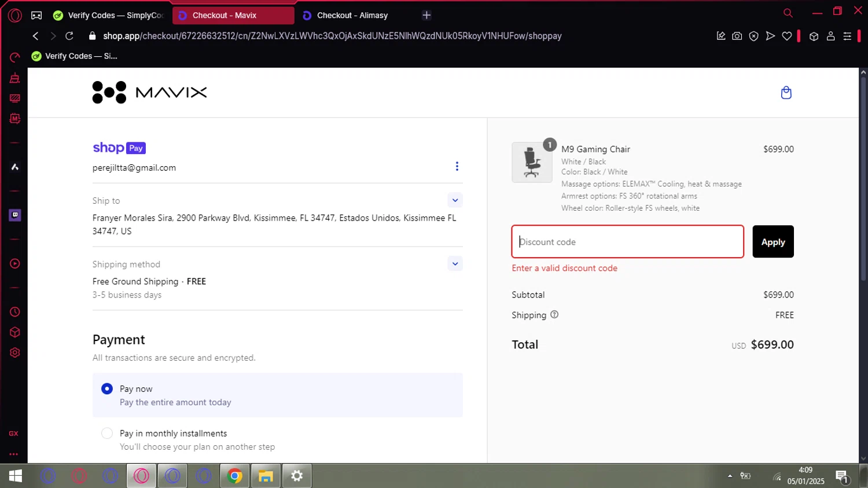Open Verify Codes bookmark bar item
This screenshot has height=488, width=868.
[75, 56]
